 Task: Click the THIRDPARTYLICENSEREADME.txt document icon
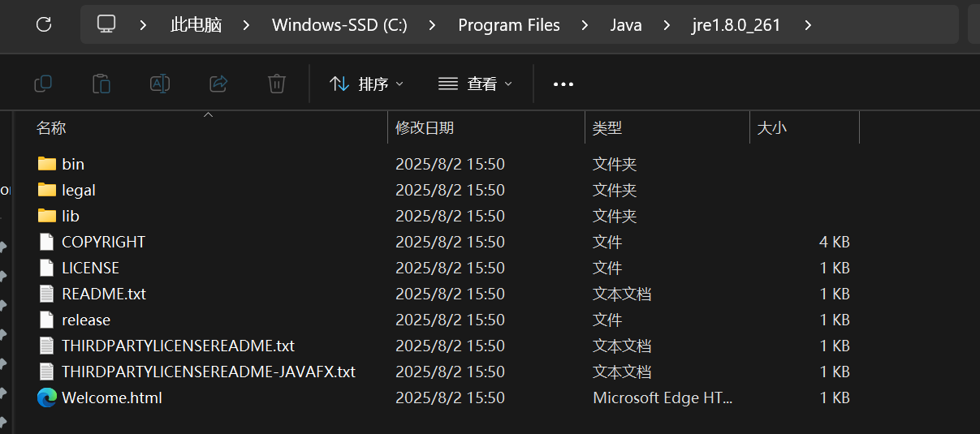[47, 346]
